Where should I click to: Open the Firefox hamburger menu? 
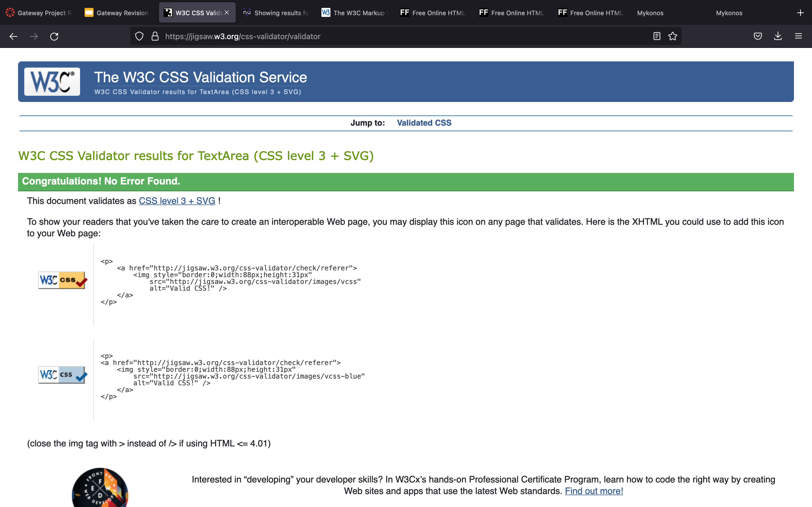(798, 36)
